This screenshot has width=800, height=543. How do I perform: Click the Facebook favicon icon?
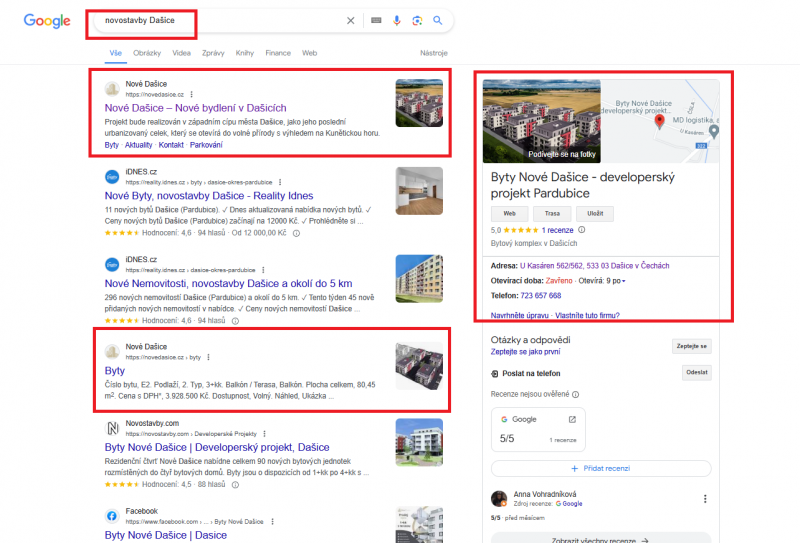[112, 516]
